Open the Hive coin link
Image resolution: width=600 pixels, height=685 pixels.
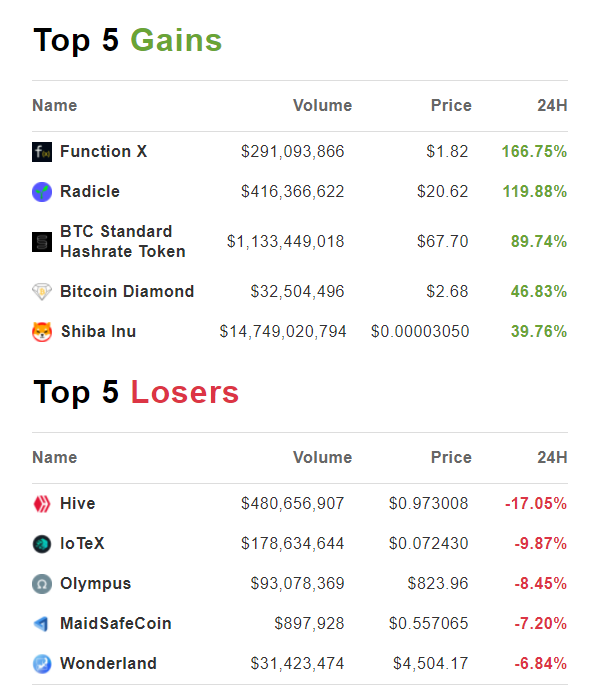coord(78,504)
